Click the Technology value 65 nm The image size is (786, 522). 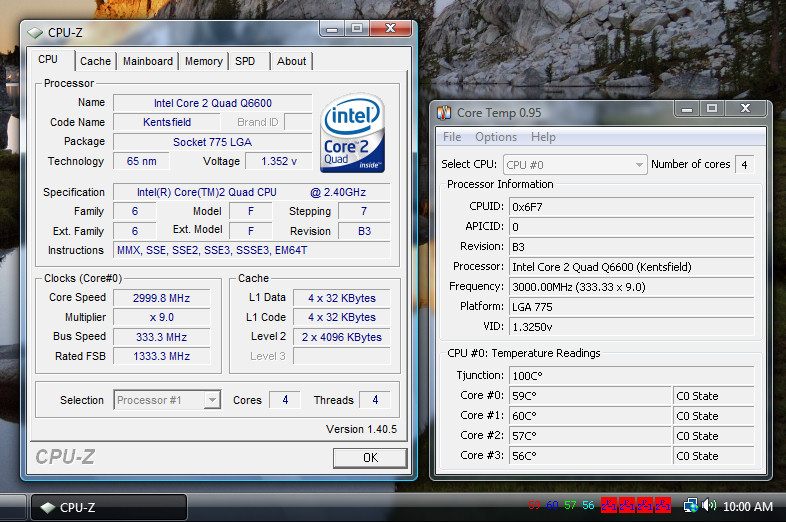tap(141, 161)
